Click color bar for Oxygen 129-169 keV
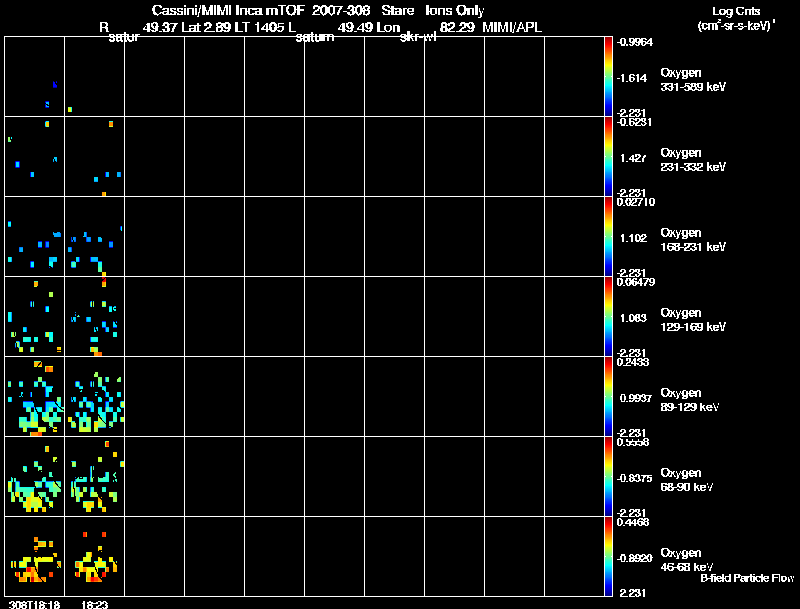The width and height of the screenshot is (800, 609). 608,317
